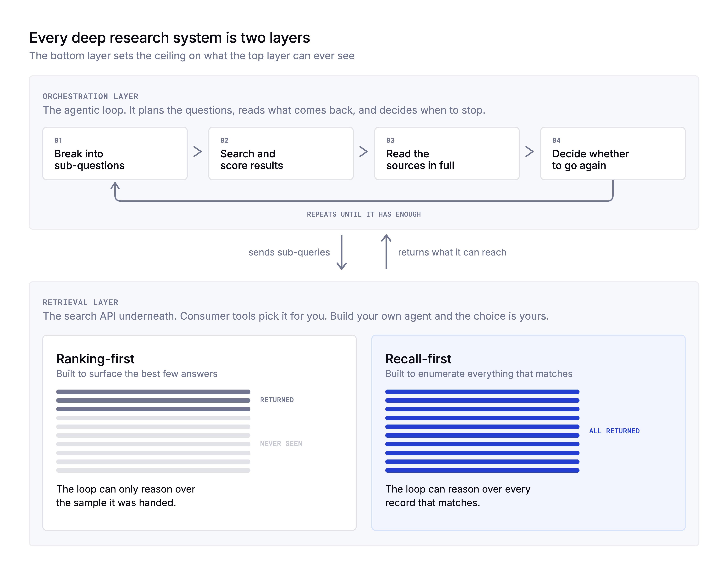Click the 'NEVER SEEN' label
This screenshot has width=728, height=578.
281,443
